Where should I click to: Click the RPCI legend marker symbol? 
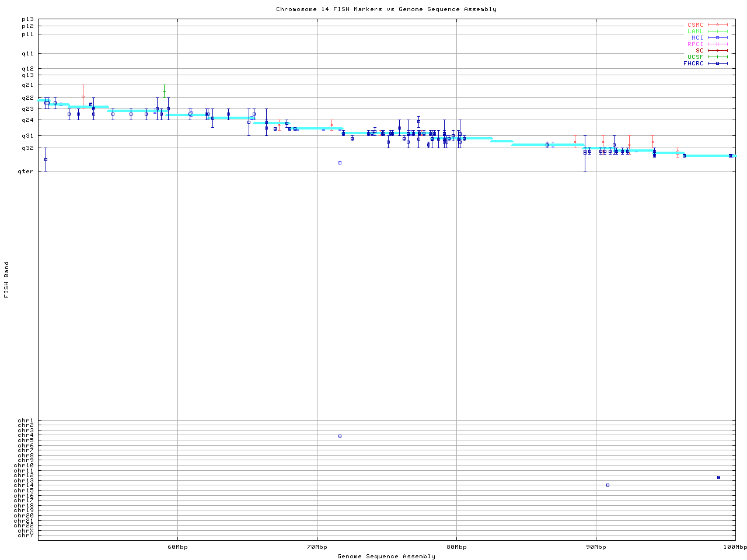[717, 44]
